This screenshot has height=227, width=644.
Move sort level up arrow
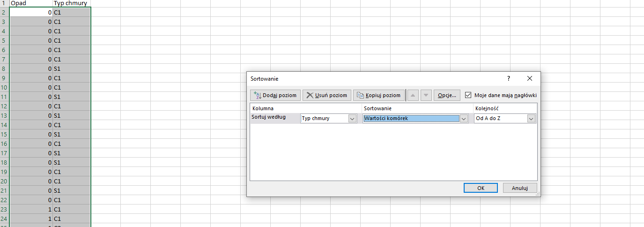(413, 95)
